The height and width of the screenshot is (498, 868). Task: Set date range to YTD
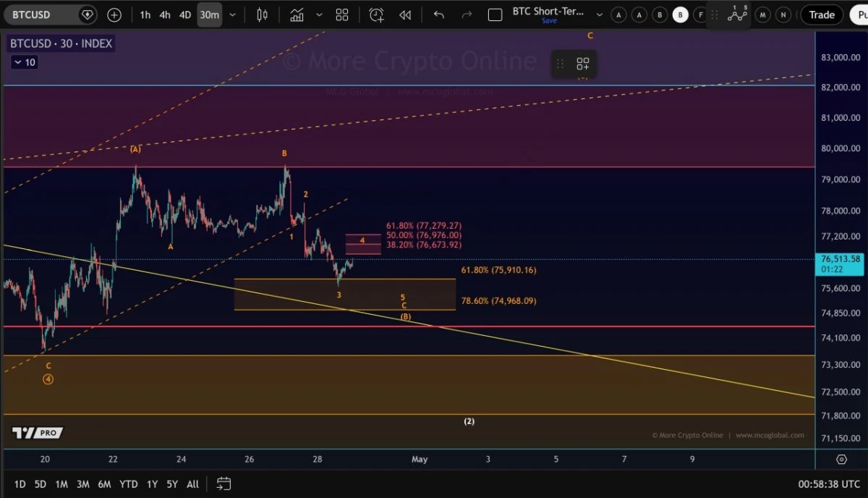(129, 484)
